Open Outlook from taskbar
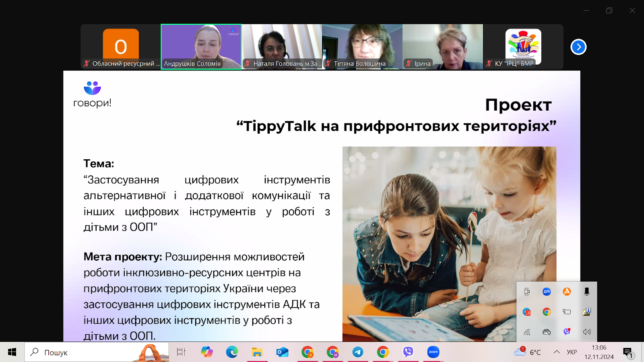644x362 pixels. [x=282, y=352]
